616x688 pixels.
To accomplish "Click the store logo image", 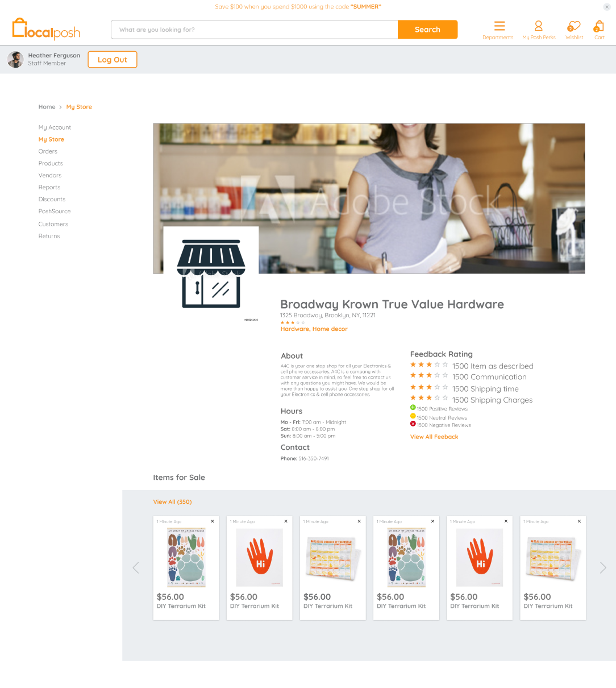I will point(211,273).
